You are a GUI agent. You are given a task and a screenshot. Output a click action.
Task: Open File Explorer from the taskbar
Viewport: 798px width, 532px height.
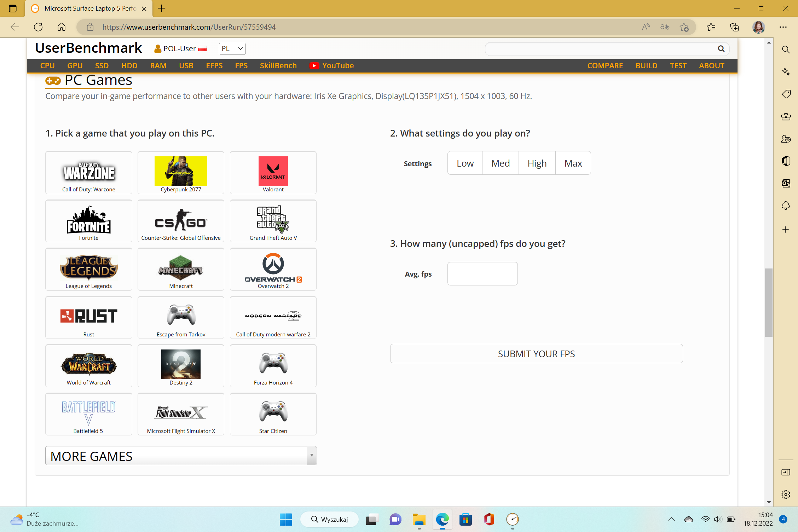pos(419,519)
